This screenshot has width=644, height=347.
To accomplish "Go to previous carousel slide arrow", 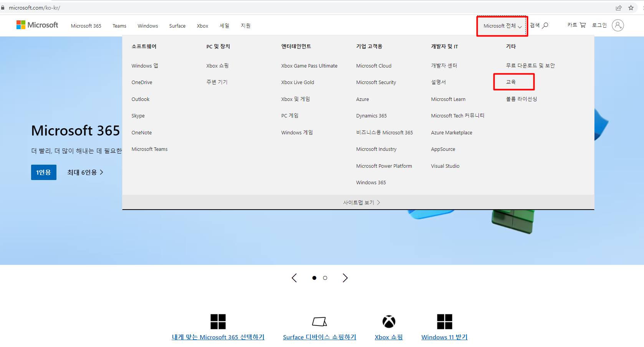I will click(294, 278).
